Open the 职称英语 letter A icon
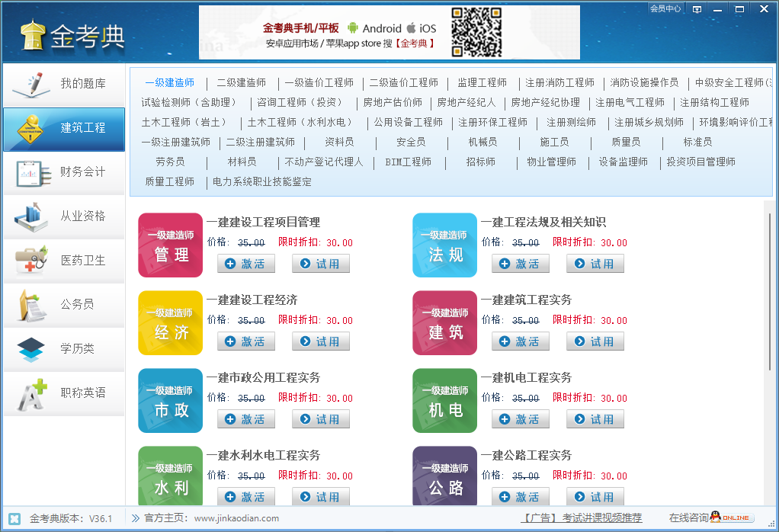779x532 pixels. click(32, 394)
